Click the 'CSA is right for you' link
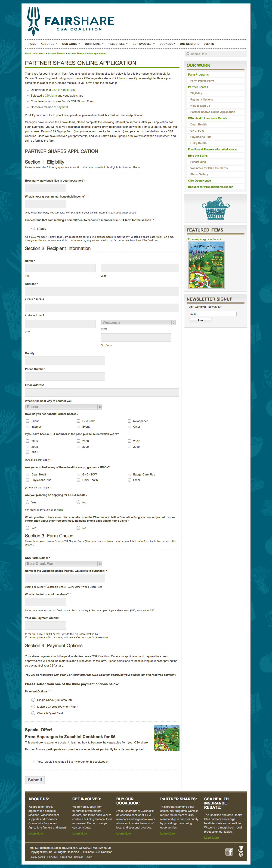Image resolution: width=272 pixels, height=868 pixels. (64, 90)
